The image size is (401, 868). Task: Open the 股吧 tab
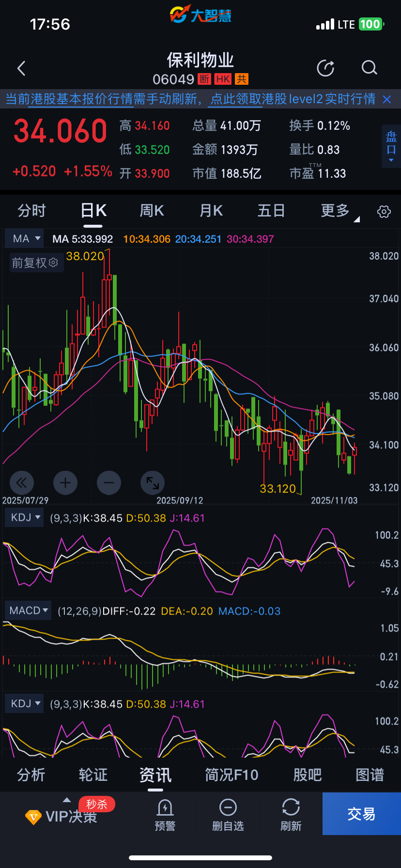coord(308,775)
